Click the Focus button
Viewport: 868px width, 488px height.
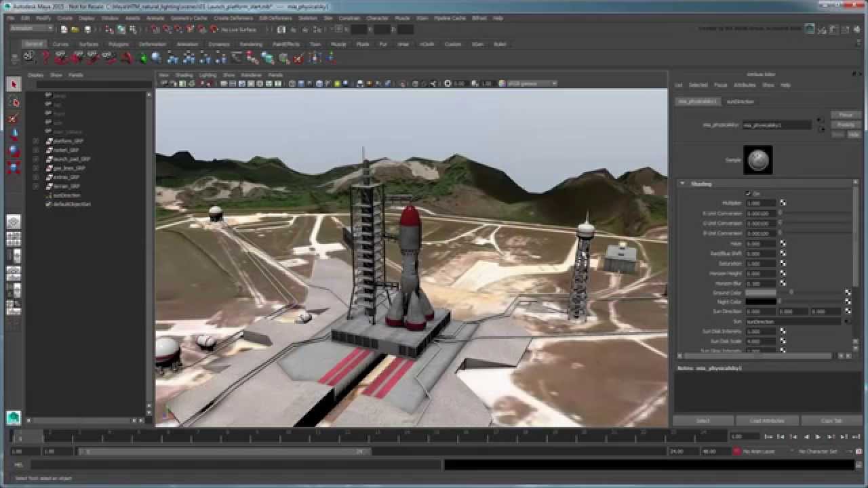pos(846,115)
